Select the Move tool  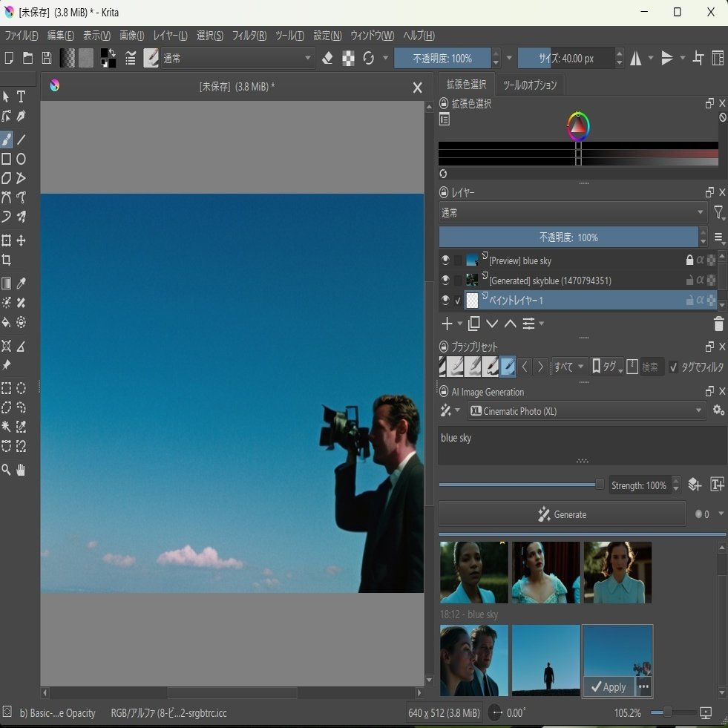click(21, 240)
